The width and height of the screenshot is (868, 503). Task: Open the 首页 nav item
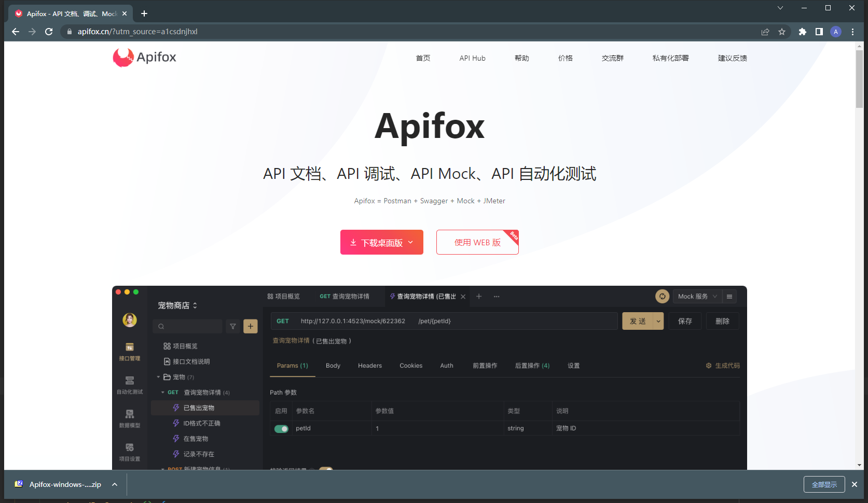tap(423, 58)
